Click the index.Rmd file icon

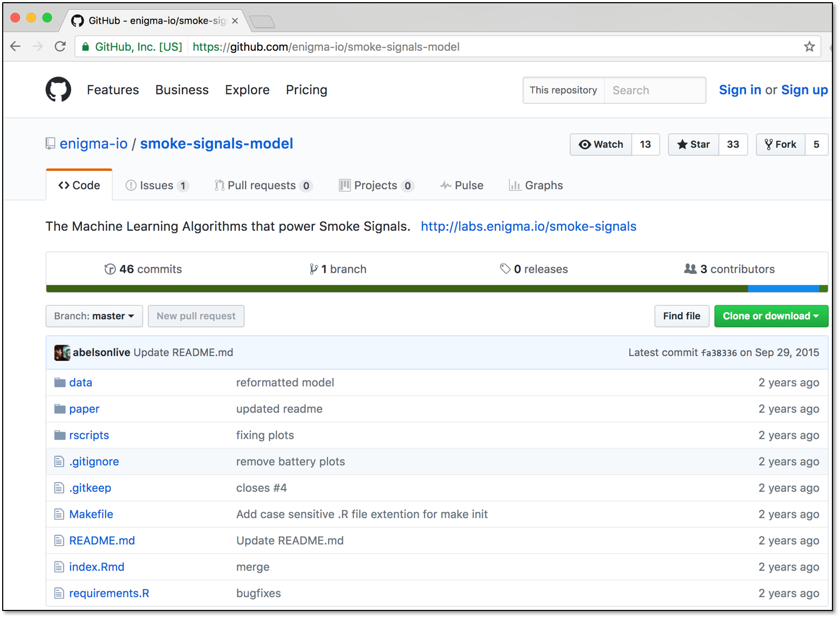coord(59,567)
